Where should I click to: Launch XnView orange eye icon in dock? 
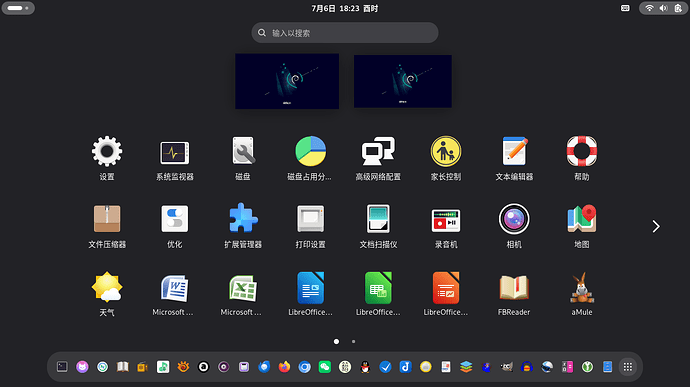click(x=183, y=367)
